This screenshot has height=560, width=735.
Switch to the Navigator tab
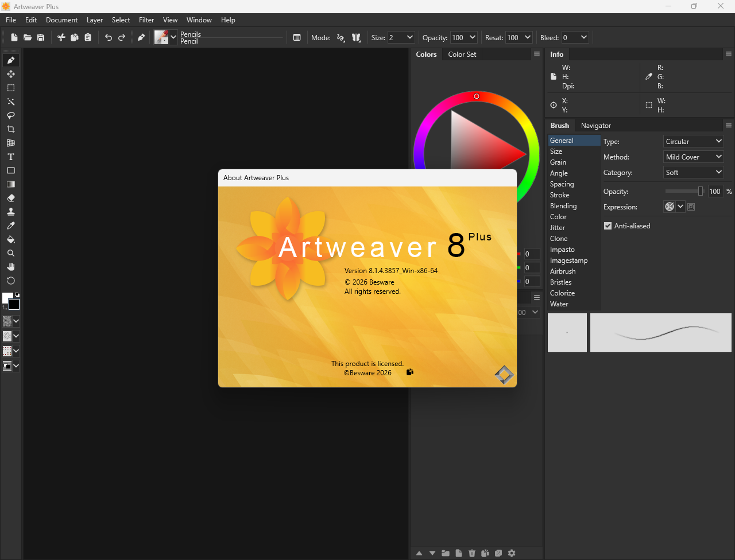[596, 126]
